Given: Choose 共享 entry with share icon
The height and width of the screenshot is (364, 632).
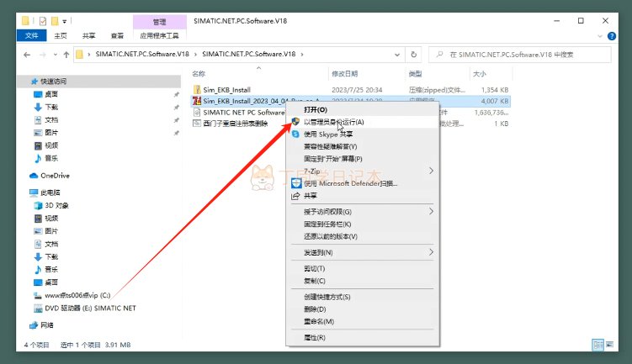Looking at the screenshot, I should 363,196.
